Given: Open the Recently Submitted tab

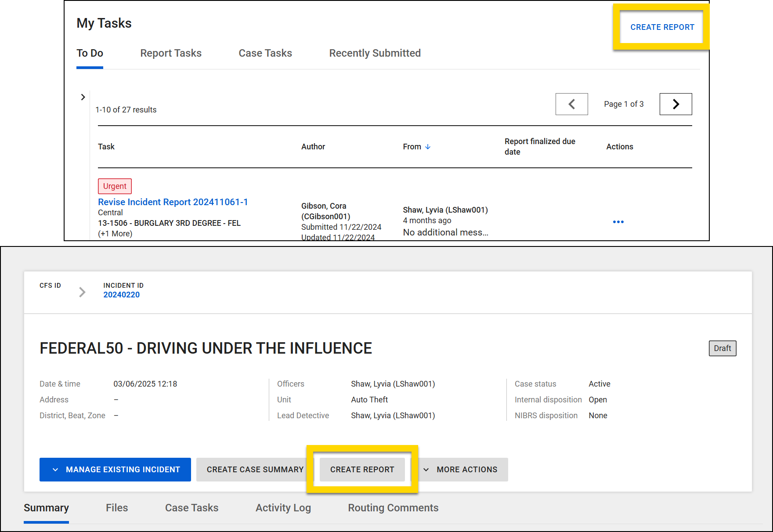Looking at the screenshot, I should (x=374, y=53).
